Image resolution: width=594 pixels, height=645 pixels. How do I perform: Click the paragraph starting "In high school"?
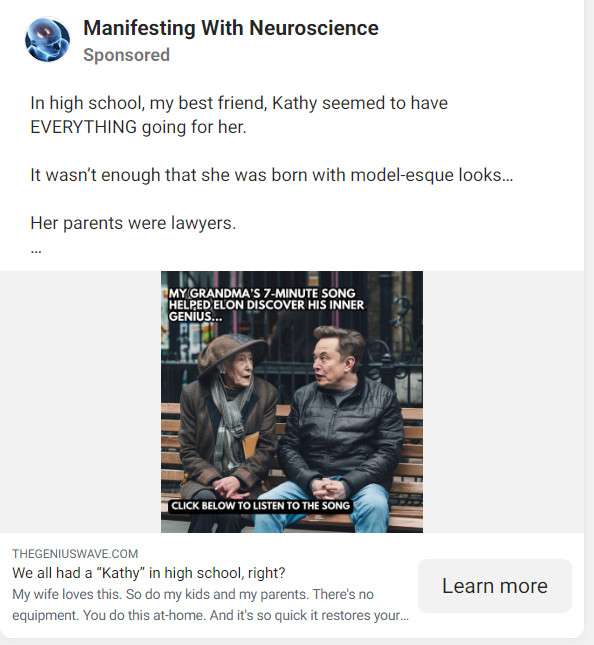coord(239,115)
